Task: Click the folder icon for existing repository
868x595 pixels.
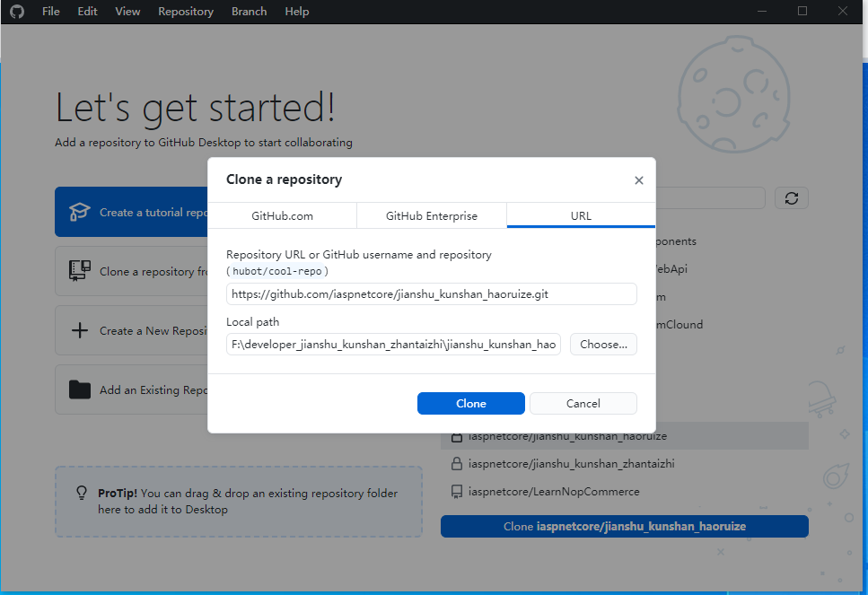Action: click(80, 389)
